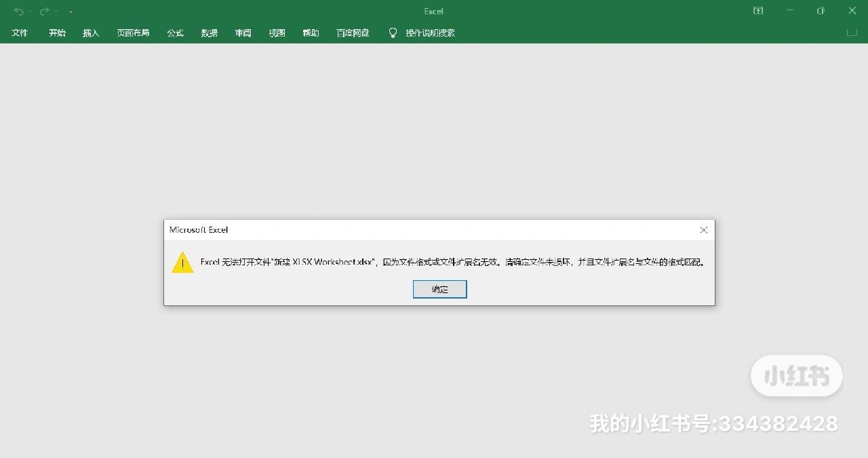Screen dimensions: 868x458
Task: Click the lightbulb Tell Me icon
Action: coord(393,33)
